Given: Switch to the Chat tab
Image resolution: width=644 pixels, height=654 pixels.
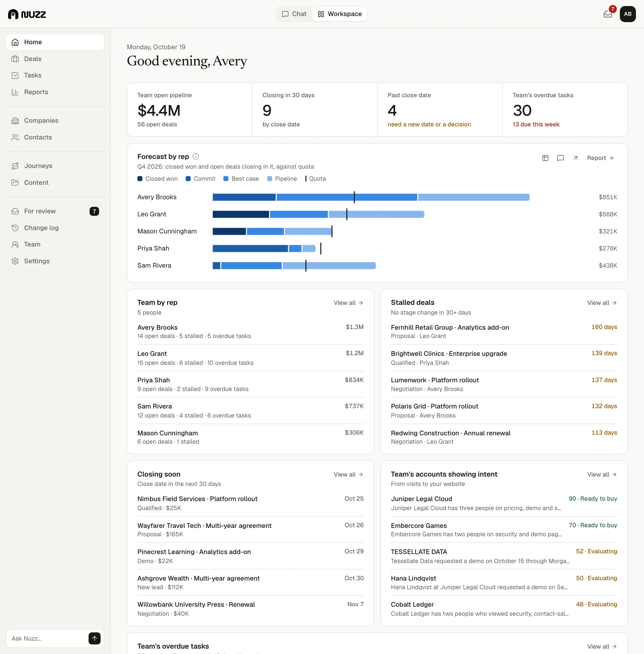Looking at the screenshot, I should 294,14.
